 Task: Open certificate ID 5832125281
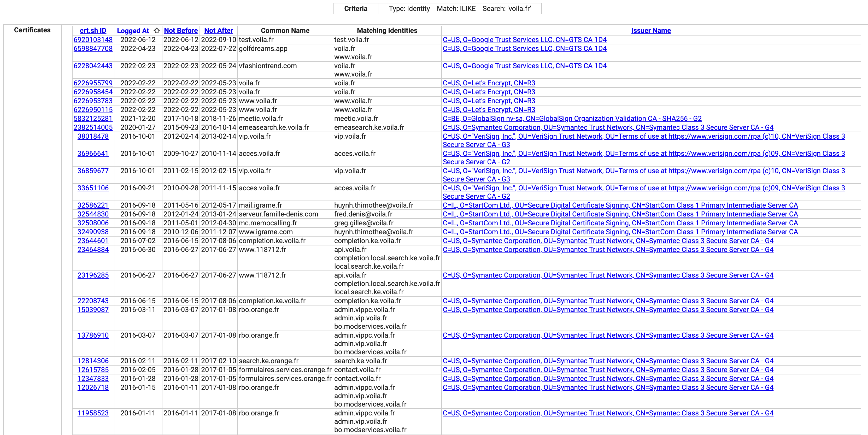(x=93, y=119)
